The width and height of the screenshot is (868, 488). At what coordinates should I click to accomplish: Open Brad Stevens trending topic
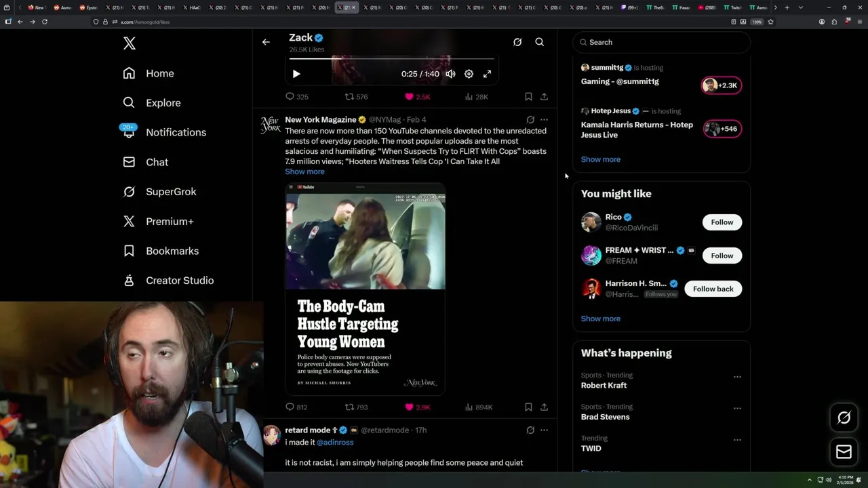605,417
